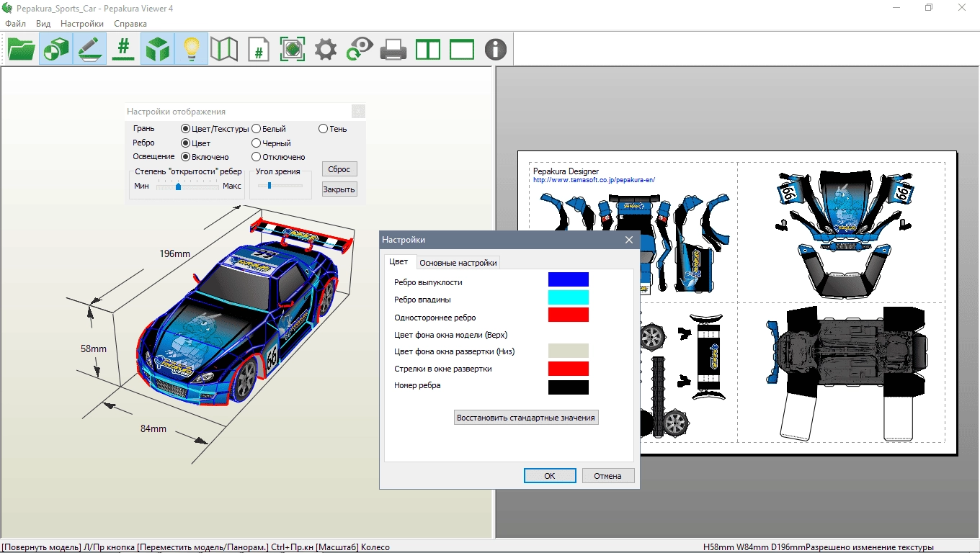The height and width of the screenshot is (553, 980).
Task: Click the Угол зрения slider
Action: [280, 186]
